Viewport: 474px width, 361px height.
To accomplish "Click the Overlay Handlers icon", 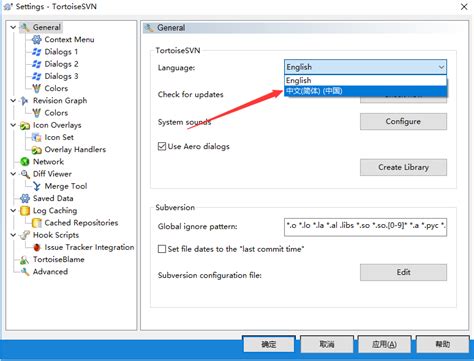I will point(37,150).
